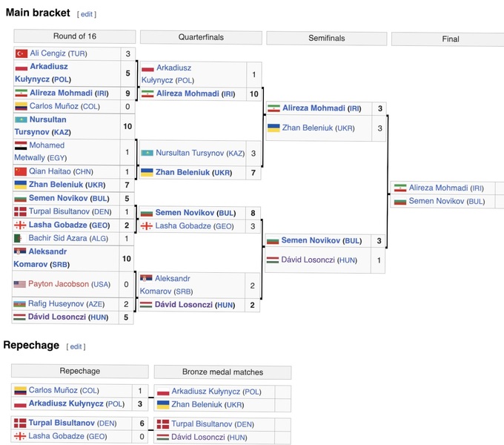Screen dimensions: 504x445
Task: Click the Ukraine flag in the Semifinals column
Action: pyautogui.click(x=274, y=128)
